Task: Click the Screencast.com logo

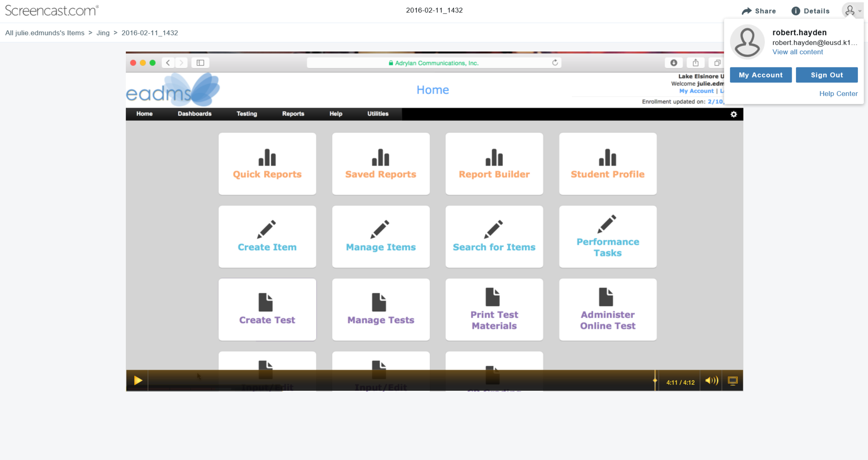Action: (52, 10)
